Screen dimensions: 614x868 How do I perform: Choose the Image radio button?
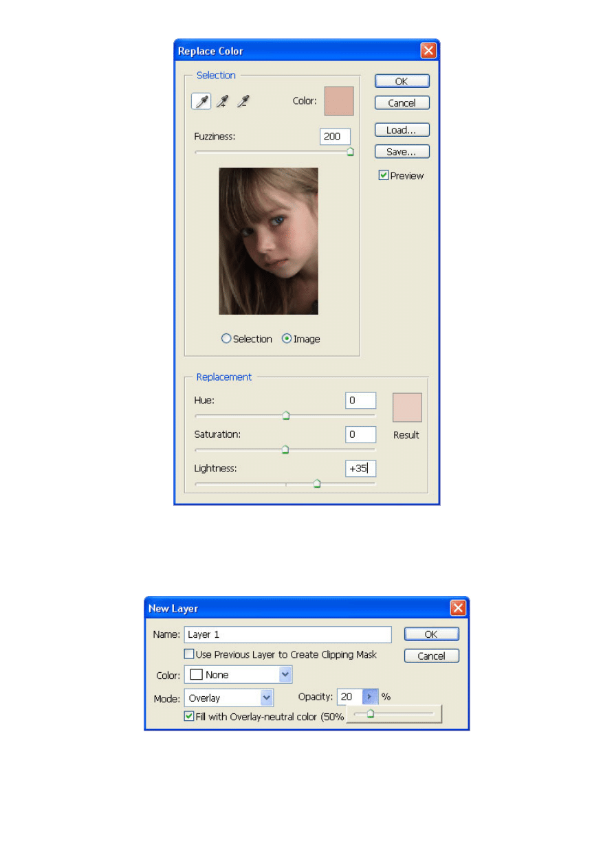287,339
